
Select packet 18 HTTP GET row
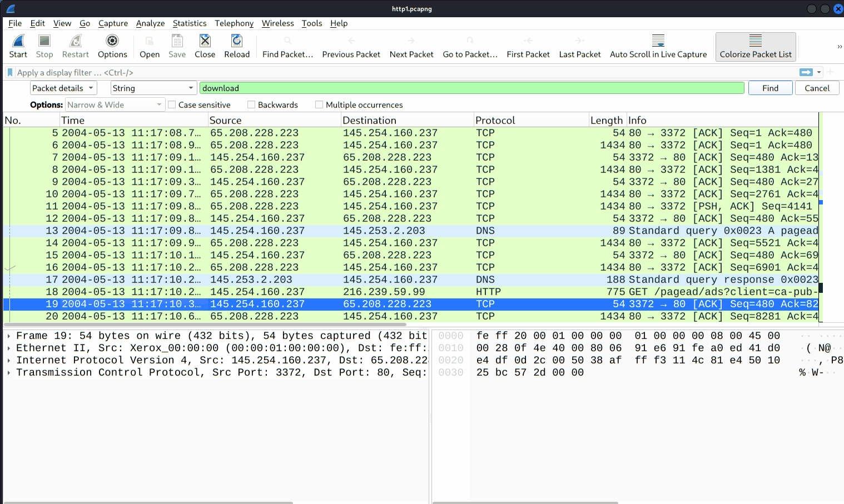pyautogui.click(x=389, y=292)
